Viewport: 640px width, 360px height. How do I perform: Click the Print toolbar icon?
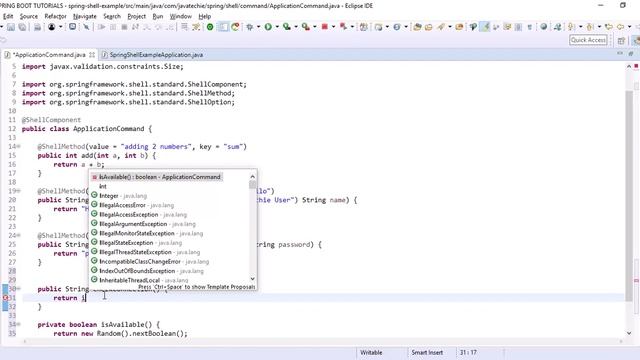click(x=37, y=27)
